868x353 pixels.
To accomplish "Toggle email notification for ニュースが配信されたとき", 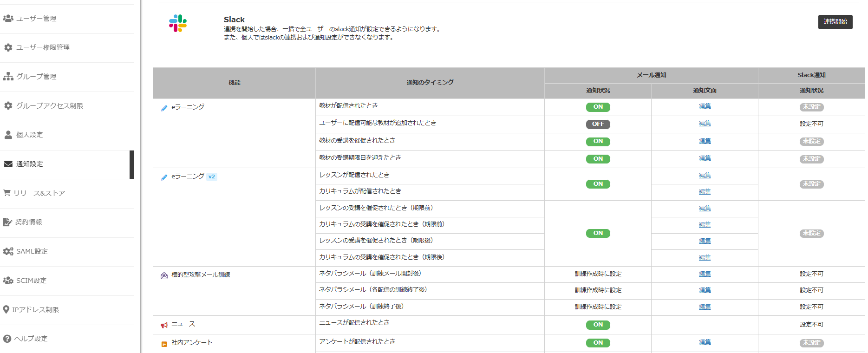I will pyautogui.click(x=598, y=325).
